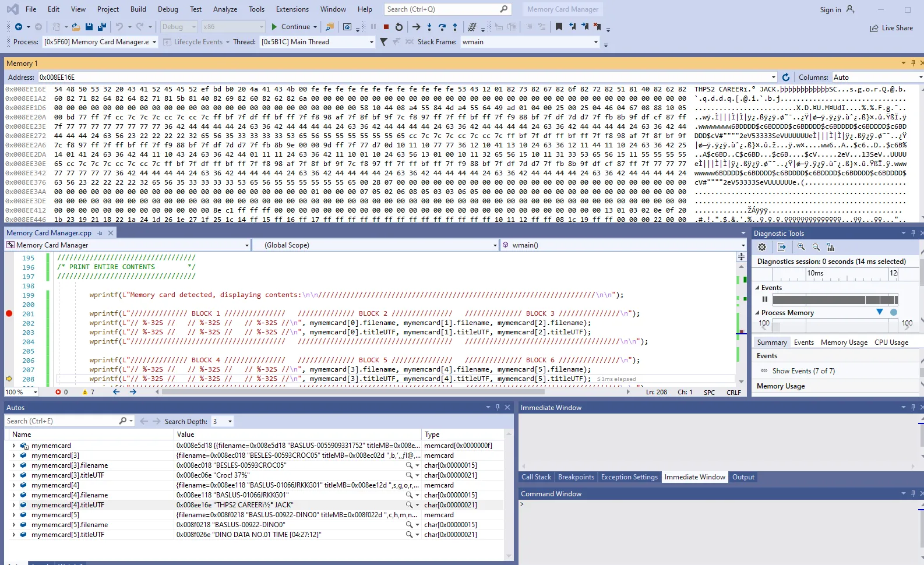Image resolution: width=924 pixels, height=565 pixels.
Task: Click the Open File folder icon
Action: pos(76,27)
